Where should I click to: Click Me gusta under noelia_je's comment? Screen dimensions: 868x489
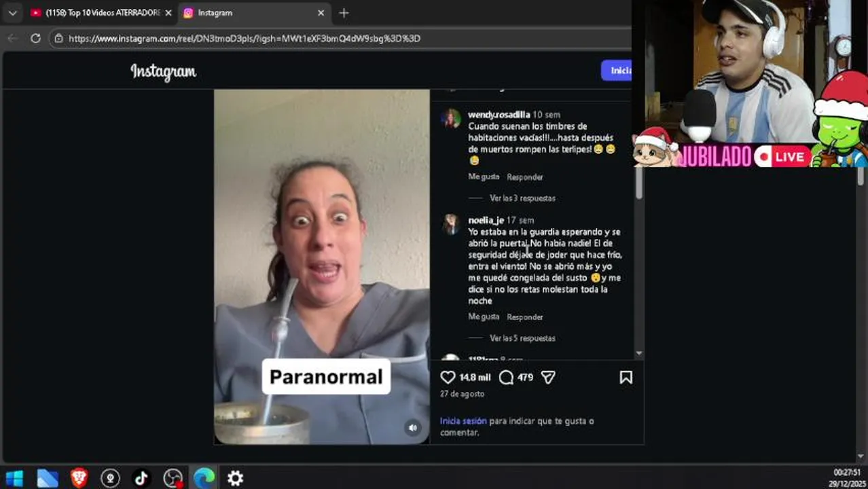pyautogui.click(x=484, y=316)
